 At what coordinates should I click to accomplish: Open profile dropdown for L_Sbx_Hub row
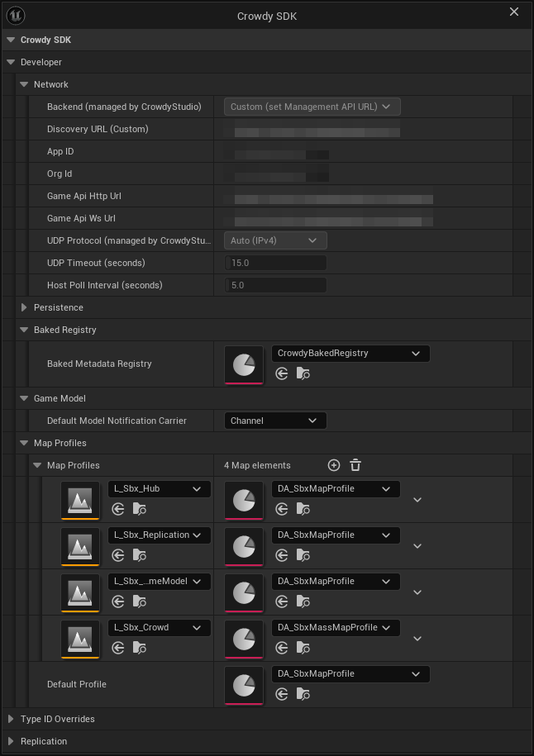pyautogui.click(x=336, y=489)
